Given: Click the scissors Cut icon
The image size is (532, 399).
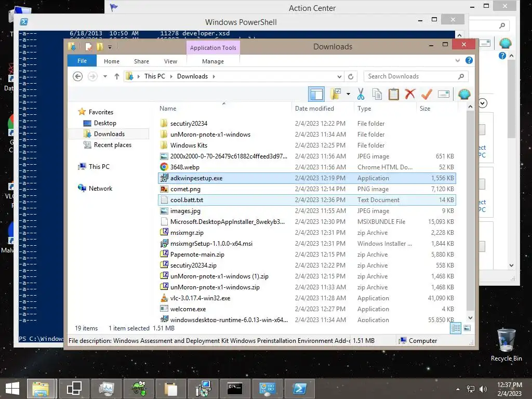Looking at the screenshot, I should 361,94.
